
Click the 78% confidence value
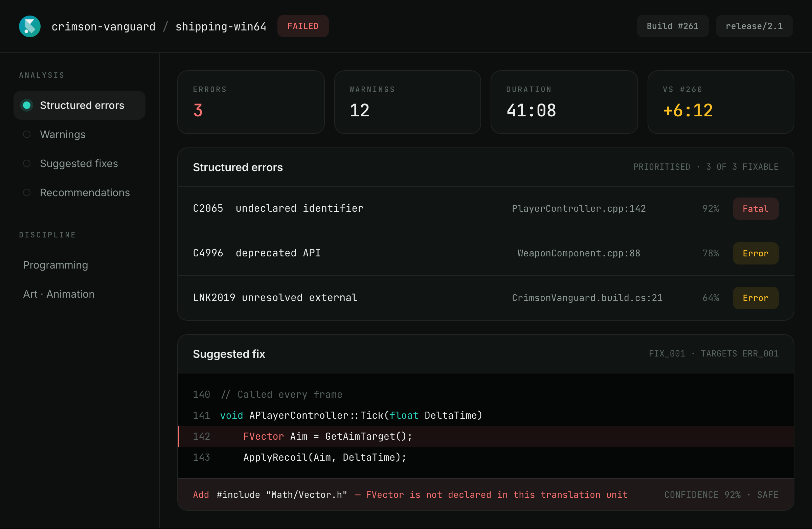point(711,253)
